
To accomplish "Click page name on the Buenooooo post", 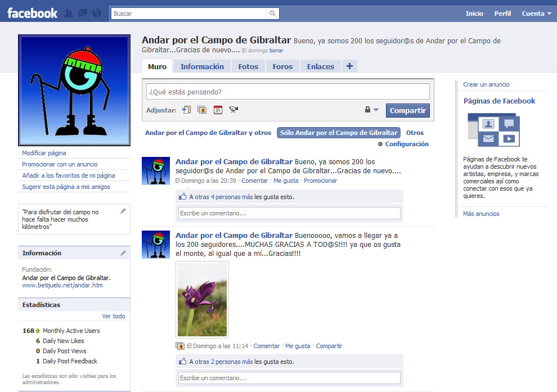I will coord(234,236).
